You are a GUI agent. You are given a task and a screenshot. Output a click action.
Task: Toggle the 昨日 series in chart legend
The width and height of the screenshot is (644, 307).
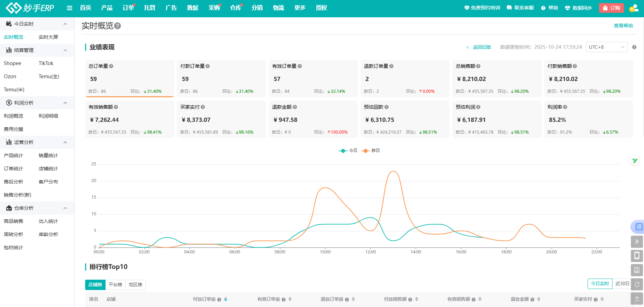[x=371, y=151]
